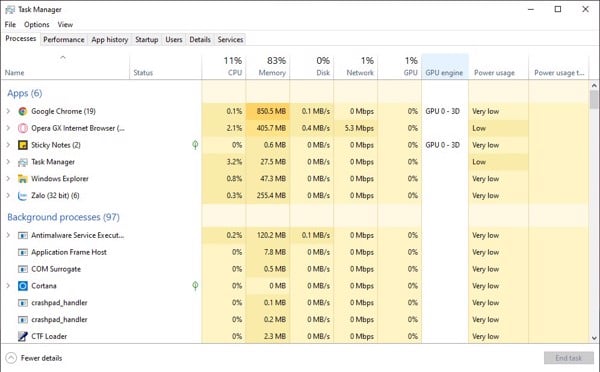Collapse view with Fewer details arrow icon
Screen dimensions: 600x372
(x=11, y=358)
